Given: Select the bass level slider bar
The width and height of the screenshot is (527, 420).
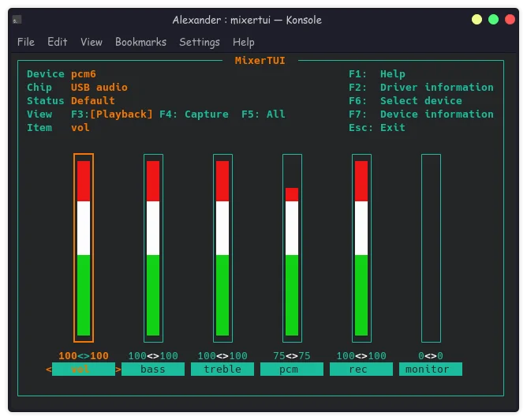Looking at the screenshot, I should 153,248.
